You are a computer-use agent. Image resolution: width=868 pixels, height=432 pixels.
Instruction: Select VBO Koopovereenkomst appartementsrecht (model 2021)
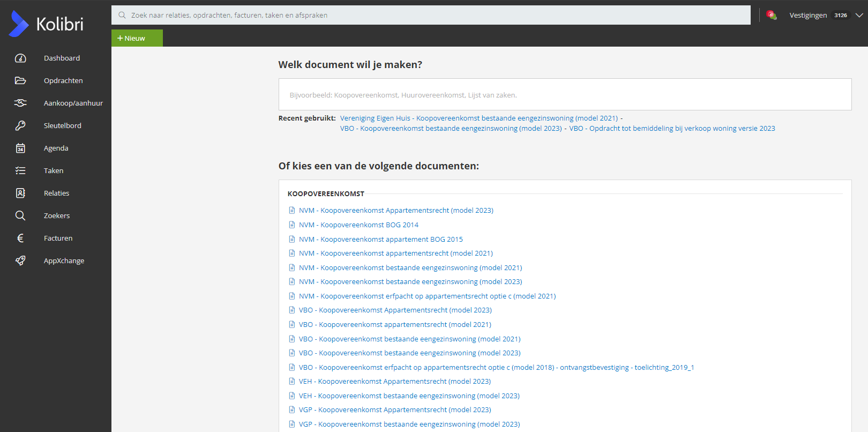(x=395, y=324)
